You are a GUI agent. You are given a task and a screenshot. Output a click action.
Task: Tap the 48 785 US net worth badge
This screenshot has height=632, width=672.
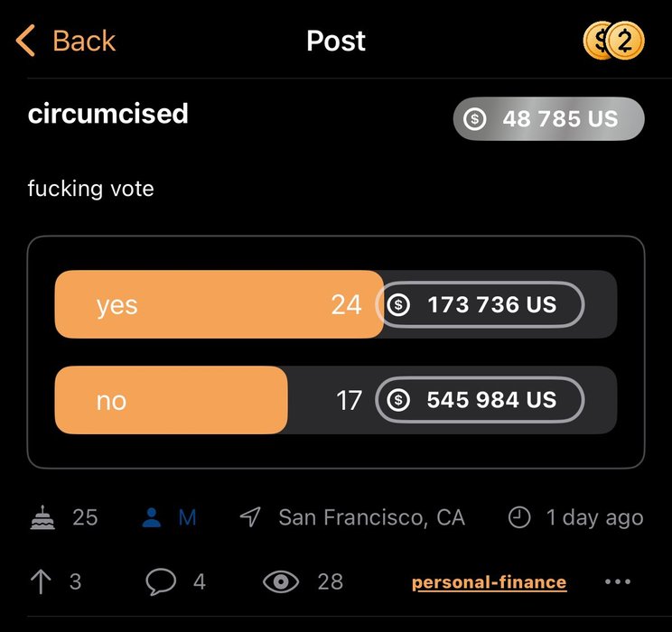[x=548, y=119]
